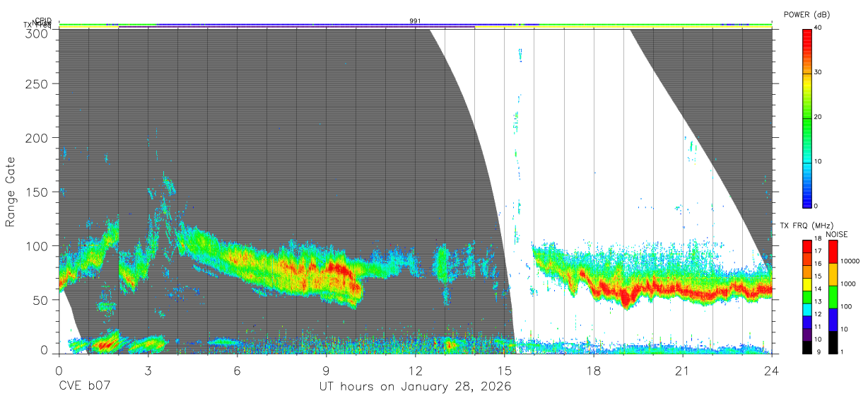Click the 6 hour tick label

tap(237, 371)
